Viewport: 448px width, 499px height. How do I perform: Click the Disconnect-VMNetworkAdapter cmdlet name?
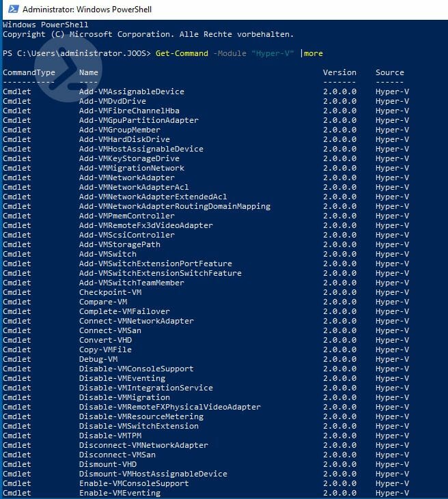pyautogui.click(x=143, y=445)
